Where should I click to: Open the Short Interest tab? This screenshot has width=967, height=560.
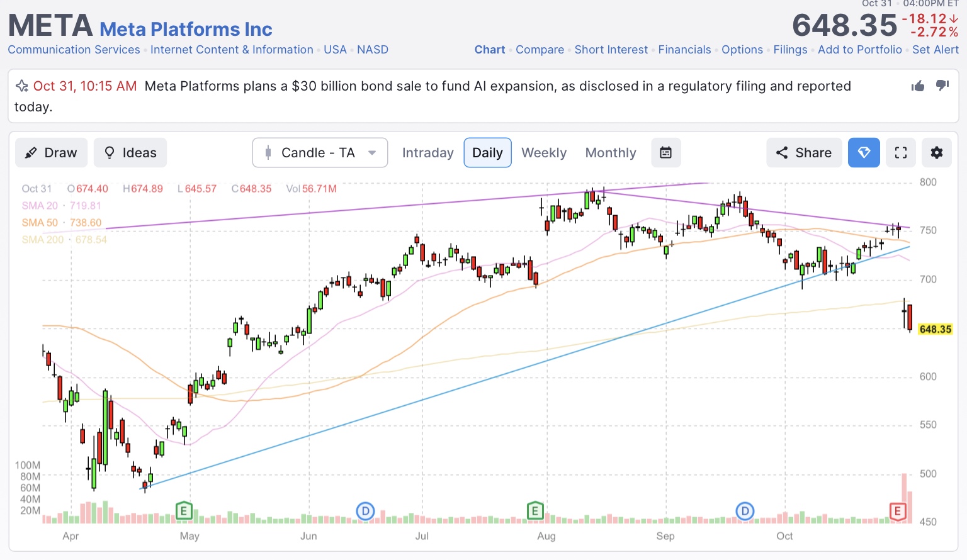click(x=611, y=50)
